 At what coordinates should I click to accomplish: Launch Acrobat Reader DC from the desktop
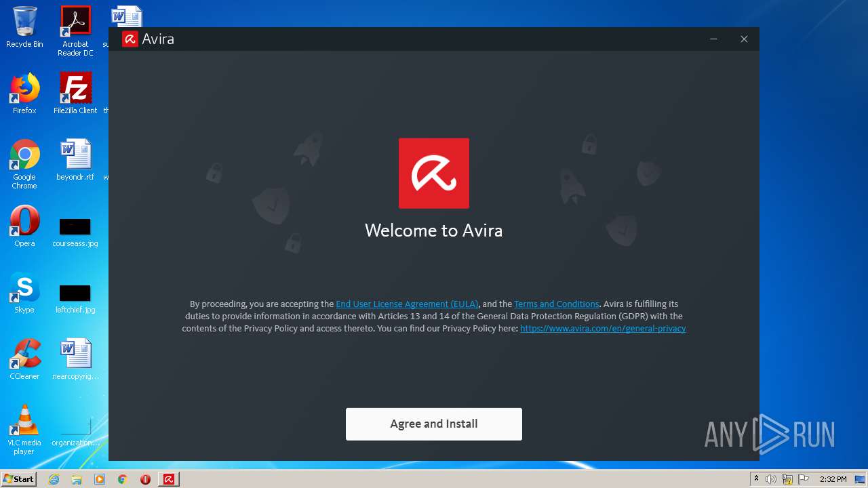(75, 31)
